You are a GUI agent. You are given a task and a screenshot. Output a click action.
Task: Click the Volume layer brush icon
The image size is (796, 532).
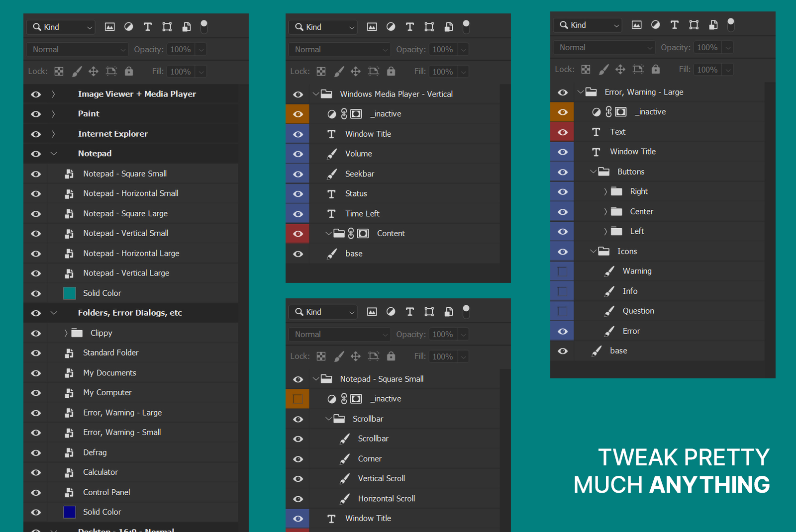point(332,154)
